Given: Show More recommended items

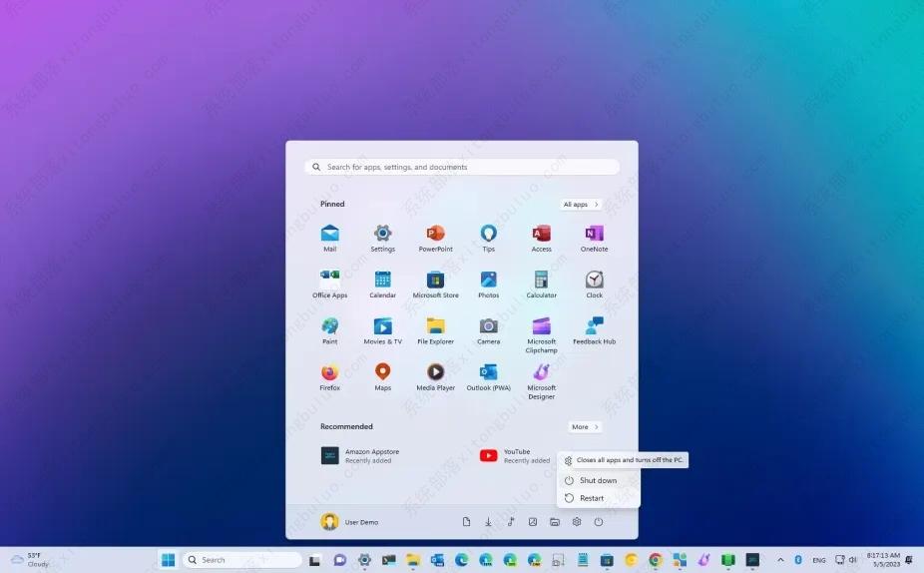Looking at the screenshot, I should coord(585,427).
